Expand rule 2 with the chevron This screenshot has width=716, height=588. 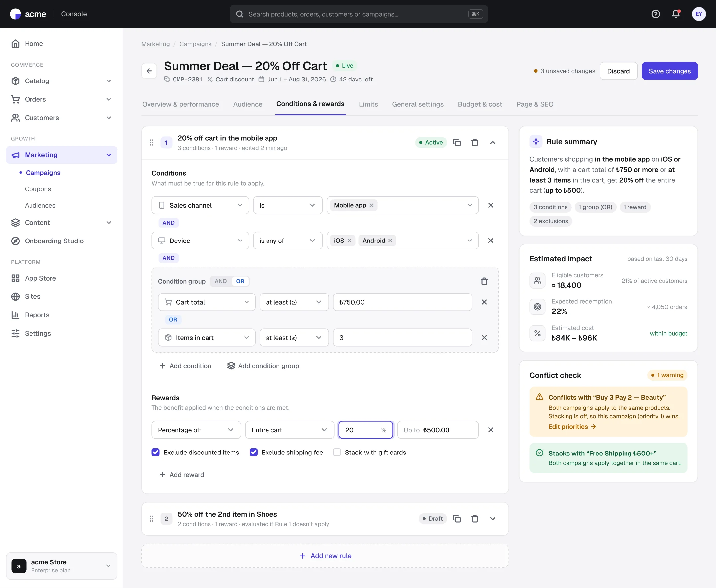pyautogui.click(x=493, y=518)
